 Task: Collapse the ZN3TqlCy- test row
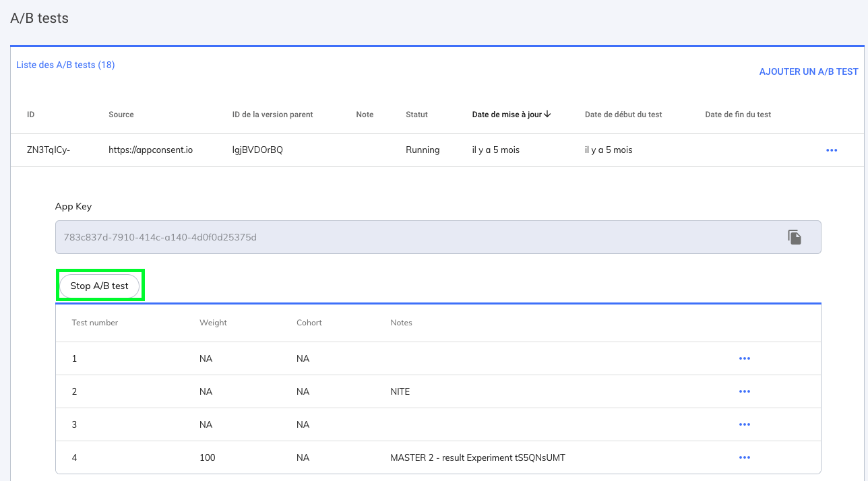49,150
